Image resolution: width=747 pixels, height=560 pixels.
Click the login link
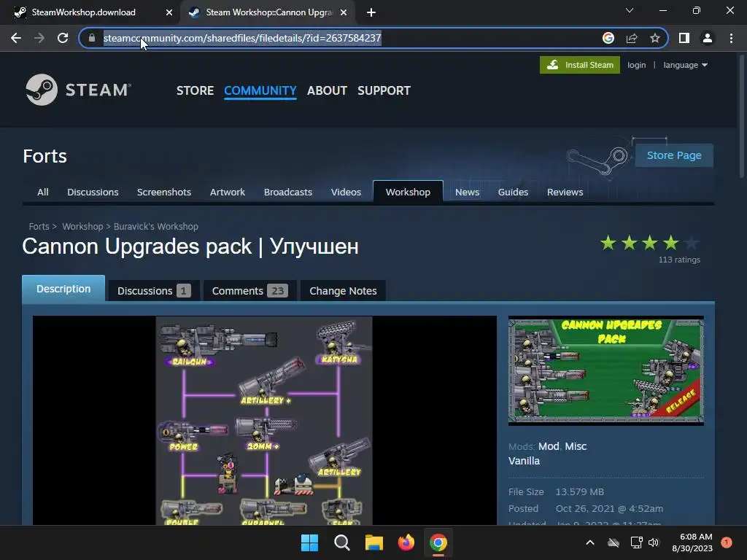point(636,65)
